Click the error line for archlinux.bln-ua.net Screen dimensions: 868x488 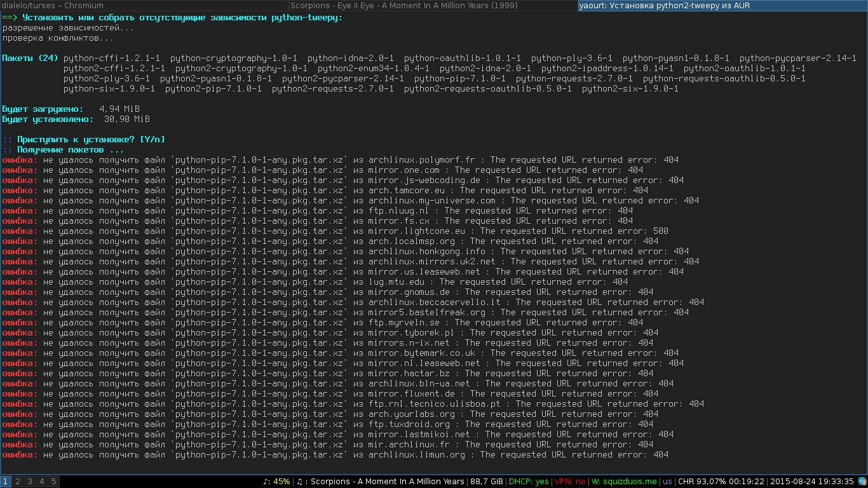pos(338,384)
